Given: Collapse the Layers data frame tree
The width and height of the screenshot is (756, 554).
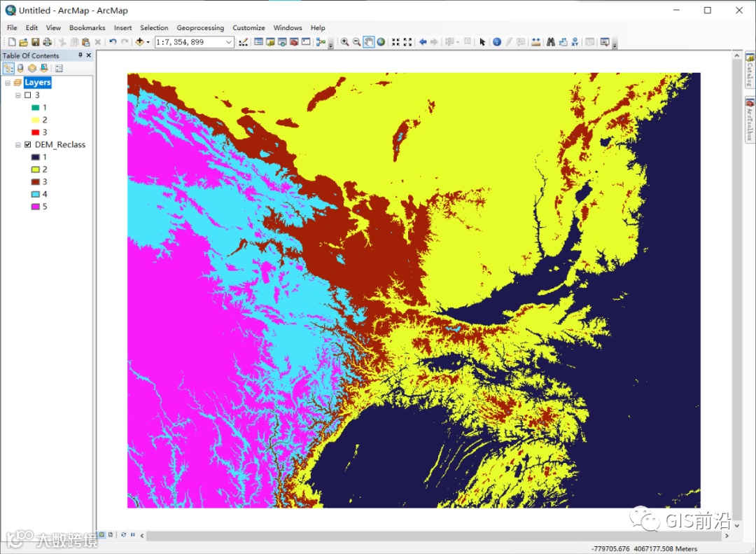Looking at the screenshot, I should (8, 83).
